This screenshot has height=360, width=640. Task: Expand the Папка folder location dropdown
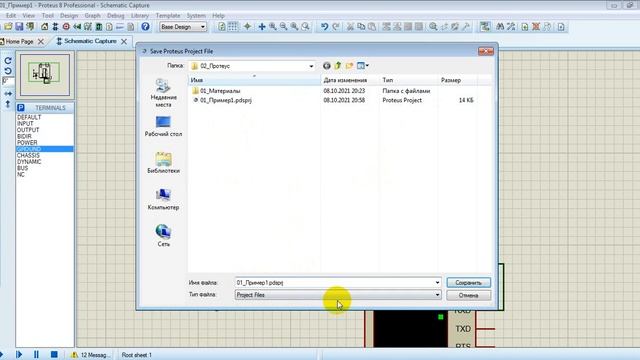311,66
